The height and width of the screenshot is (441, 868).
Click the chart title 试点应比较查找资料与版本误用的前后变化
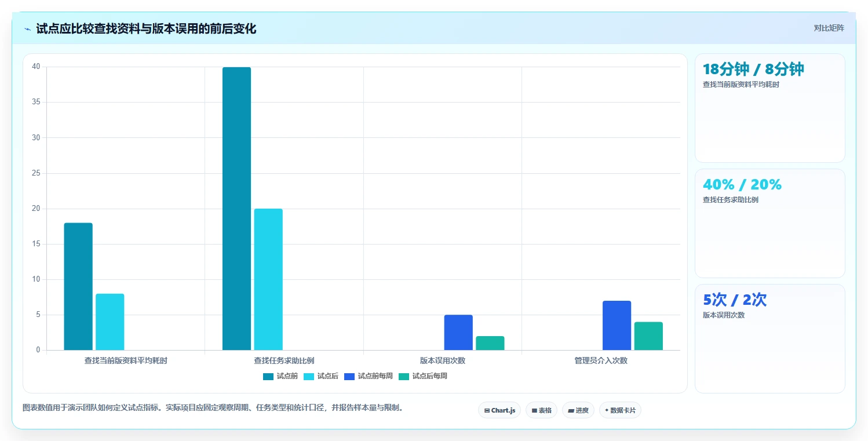pos(146,28)
